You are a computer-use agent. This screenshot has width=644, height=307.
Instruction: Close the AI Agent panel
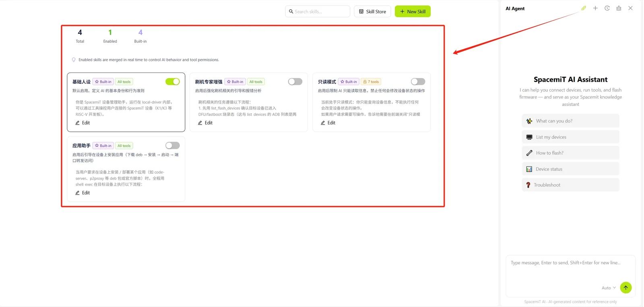630,8
